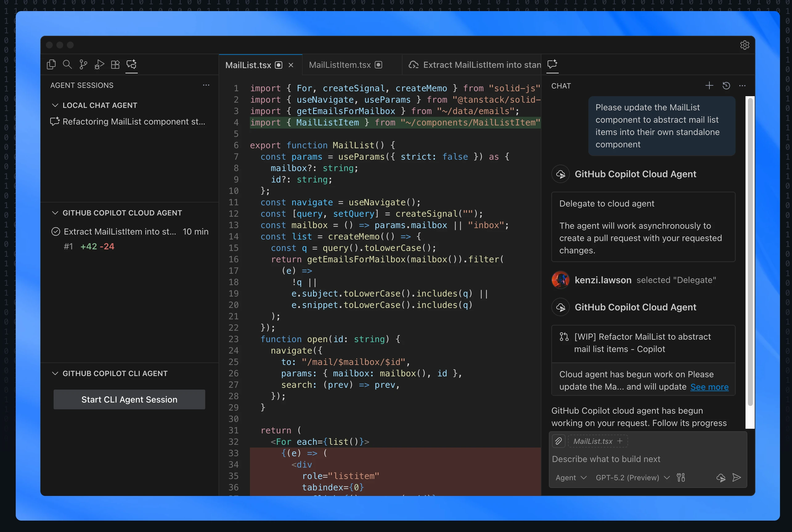Image resolution: width=792 pixels, height=532 pixels.
Task: Delegate to cloud agent icon
Action: 721,478
